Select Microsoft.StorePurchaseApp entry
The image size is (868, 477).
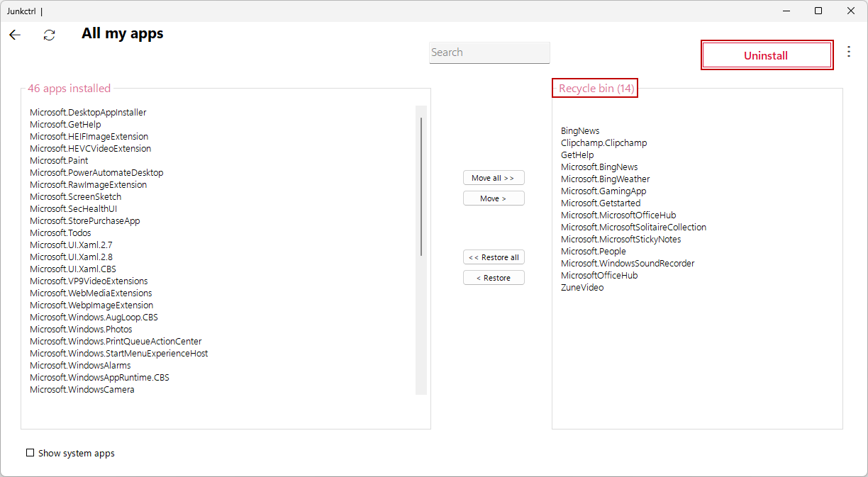pyautogui.click(x=84, y=221)
